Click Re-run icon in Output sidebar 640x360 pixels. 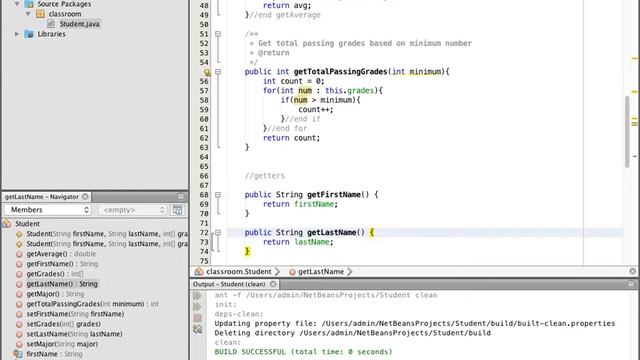pyautogui.click(x=198, y=295)
